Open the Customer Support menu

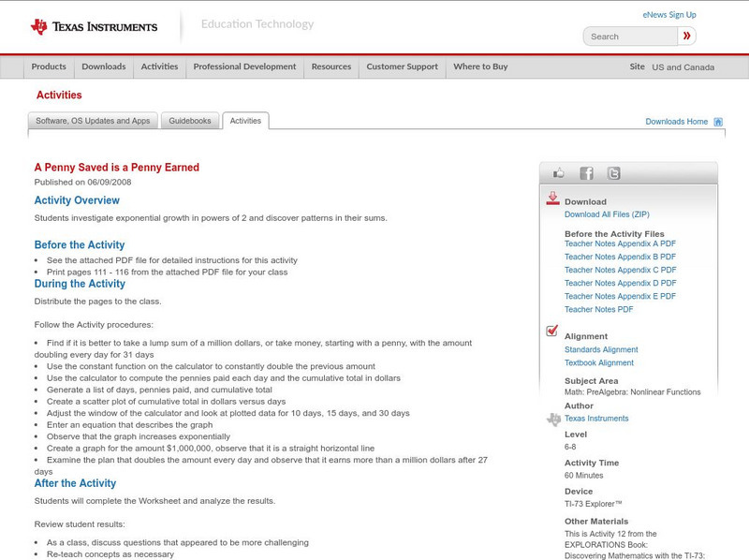[403, 66]
